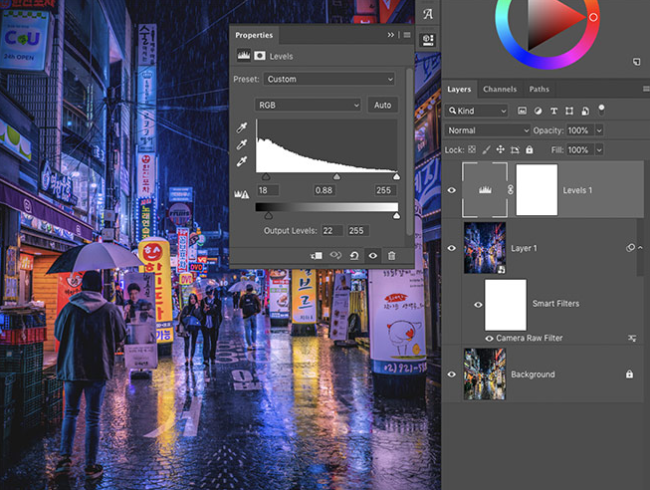Image resolution: width=650 pixels, height=490 pixels.
Task: Select the Smart Filters mask thumbnail
Action: [505, 305]
